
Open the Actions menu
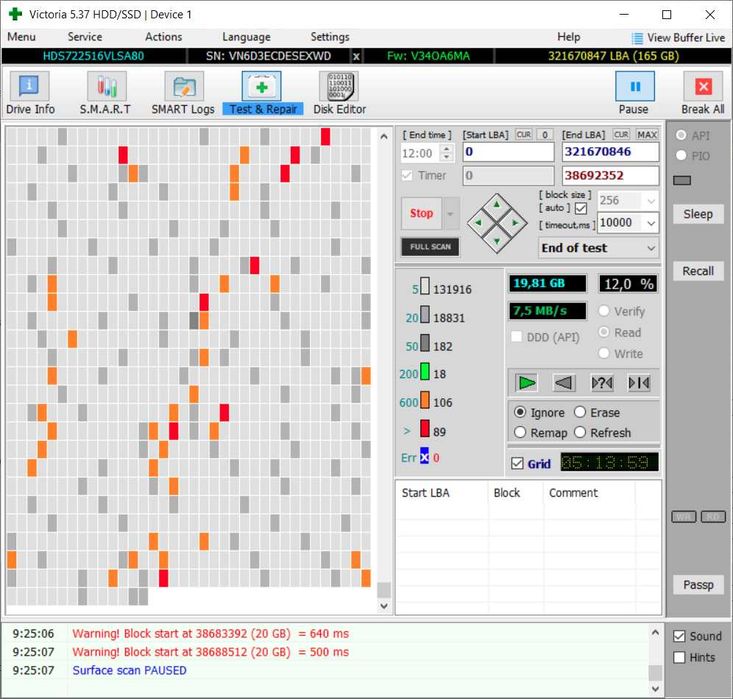pyautogui.click(x=163, y=37)
